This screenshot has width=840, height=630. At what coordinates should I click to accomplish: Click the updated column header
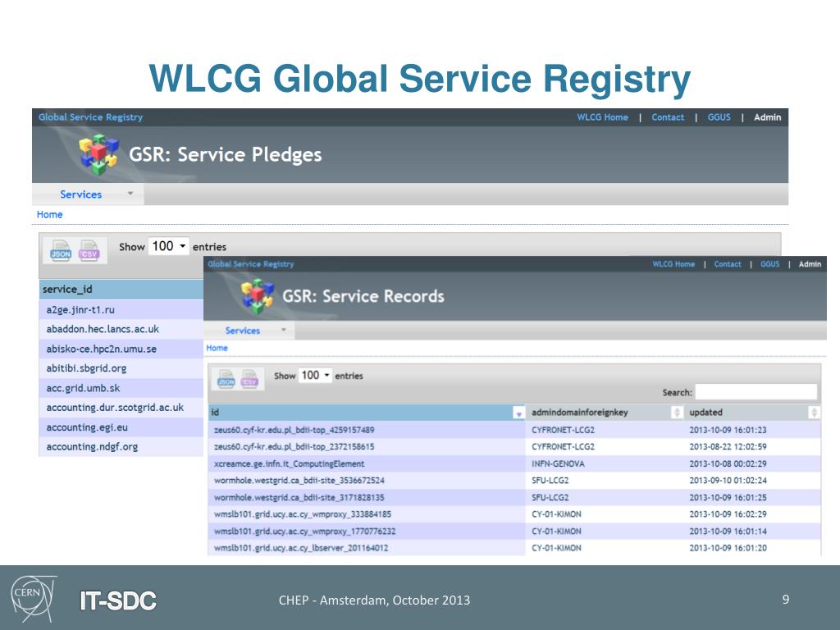751,413
